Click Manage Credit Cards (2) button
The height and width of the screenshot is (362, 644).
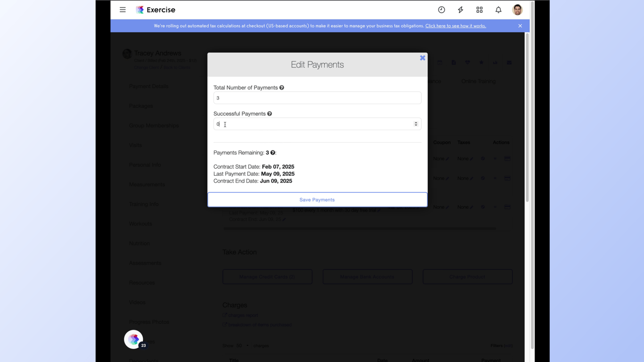coord(267,277)
